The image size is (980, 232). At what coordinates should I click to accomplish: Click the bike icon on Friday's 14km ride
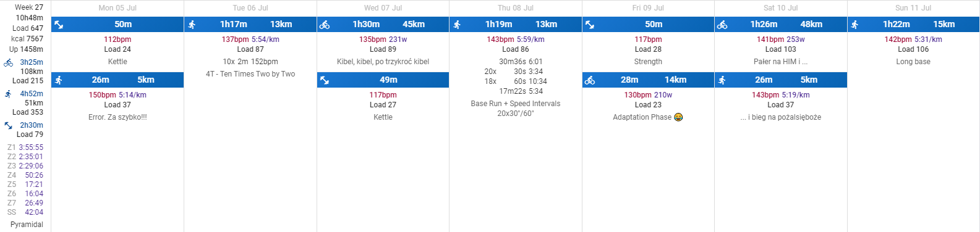pos(590,80)
